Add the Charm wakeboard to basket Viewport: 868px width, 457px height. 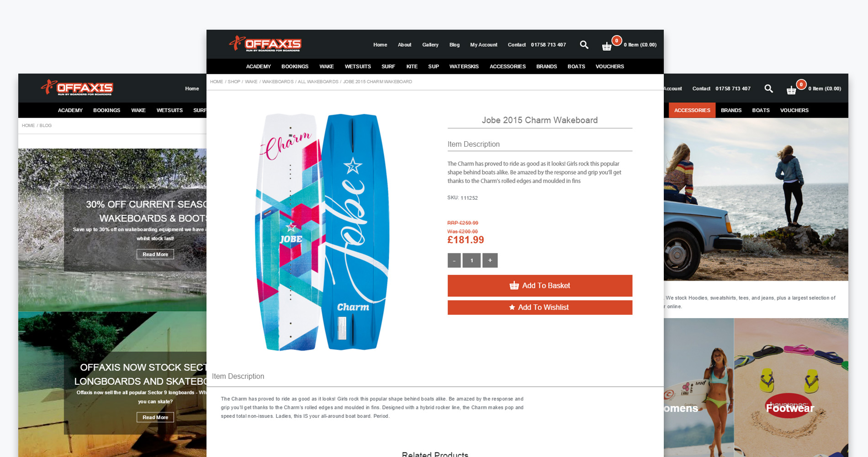point(540,286)
